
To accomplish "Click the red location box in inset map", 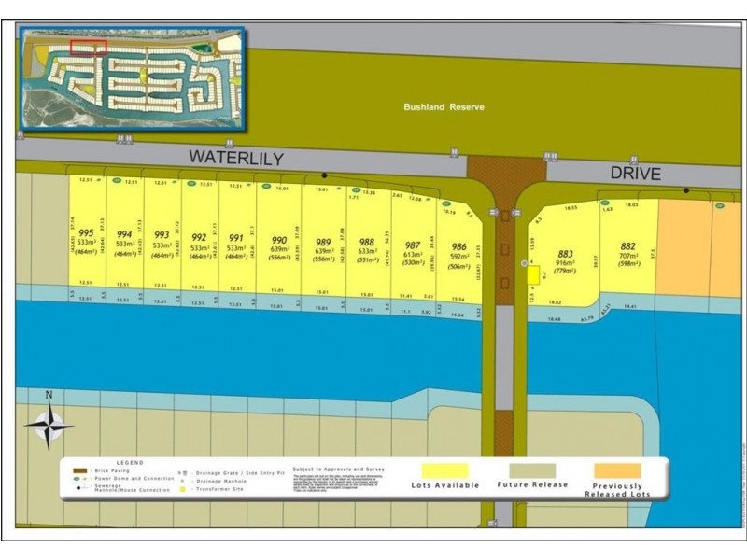I will (89, 47).
